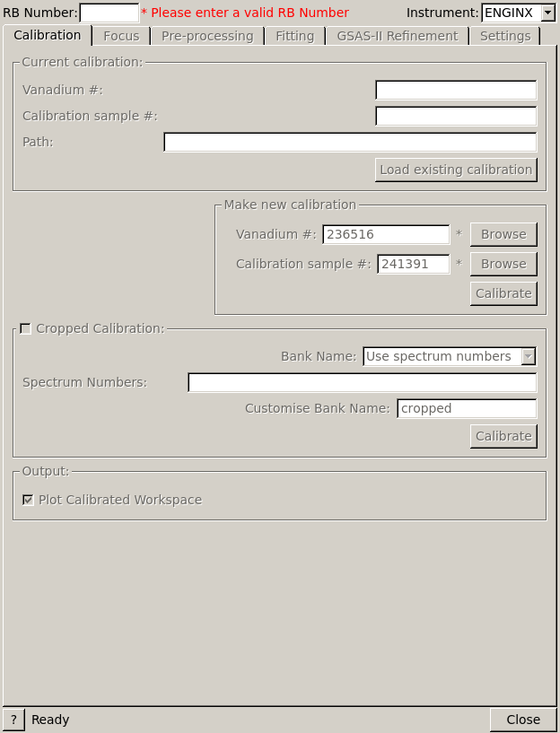Click the Customise Bank Name field
The height and width of the screenshot is (733, 560).
pyautogui.click(x=467, y=408)
